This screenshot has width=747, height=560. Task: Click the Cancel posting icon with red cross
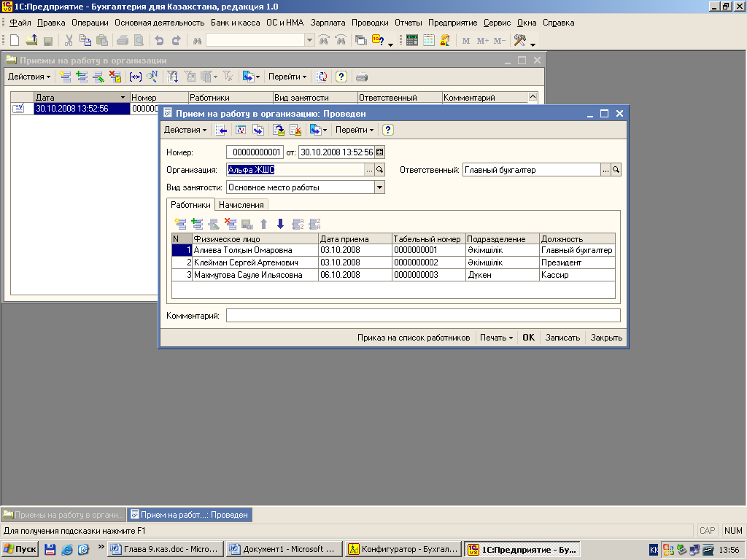pos(295,130)
